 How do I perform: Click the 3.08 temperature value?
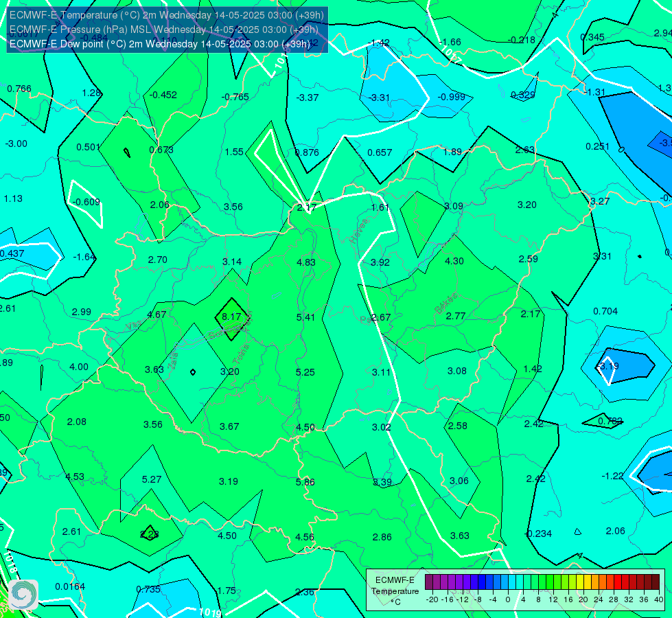pos(457,371)
